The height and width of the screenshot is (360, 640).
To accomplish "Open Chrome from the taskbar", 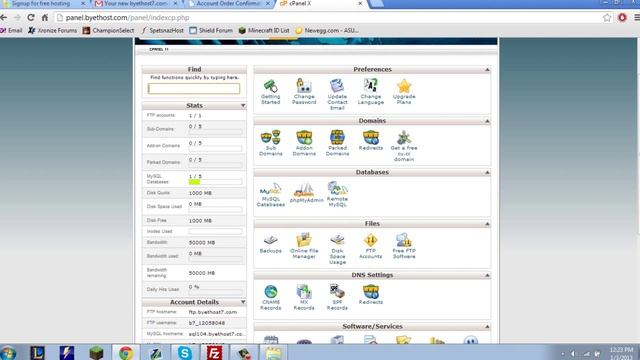I will 126,353.
